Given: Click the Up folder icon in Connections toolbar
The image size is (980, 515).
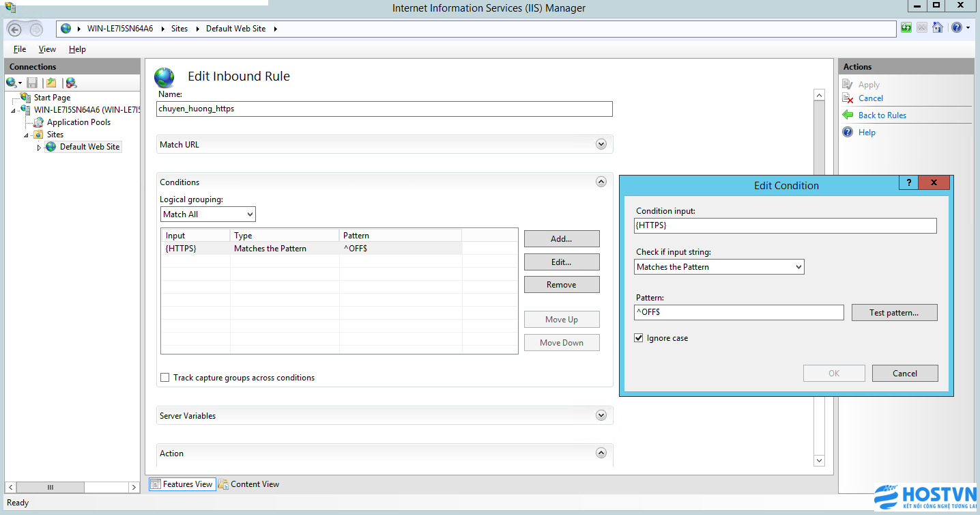Looking at the screenshot, I should (51, 83).
